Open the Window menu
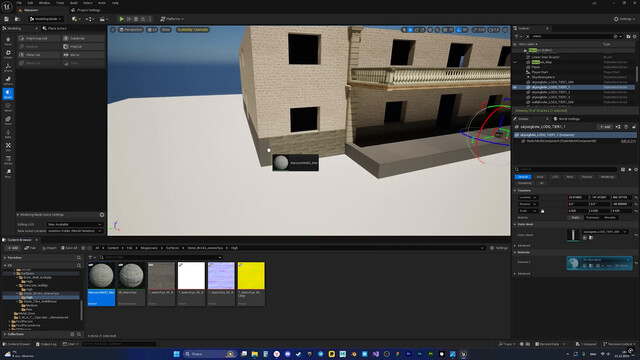The height and width of the screenshot is (360, 640). 44,3
